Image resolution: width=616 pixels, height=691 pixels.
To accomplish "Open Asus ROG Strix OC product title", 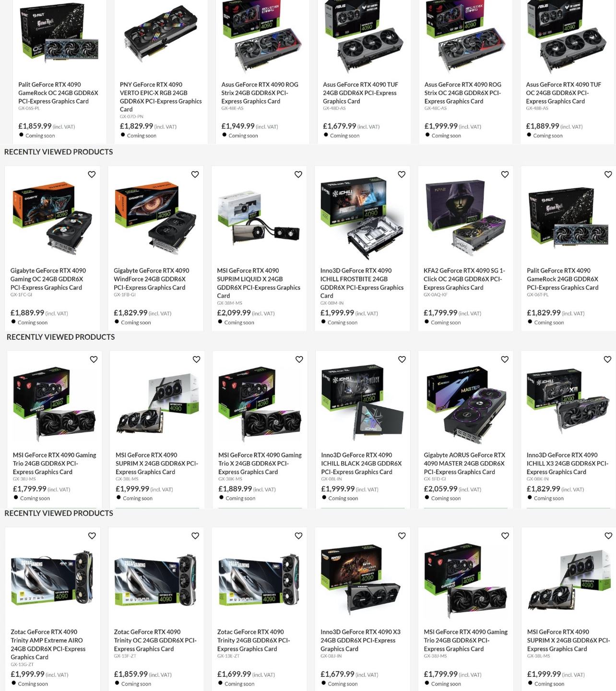I will click(x=463, y=93).
